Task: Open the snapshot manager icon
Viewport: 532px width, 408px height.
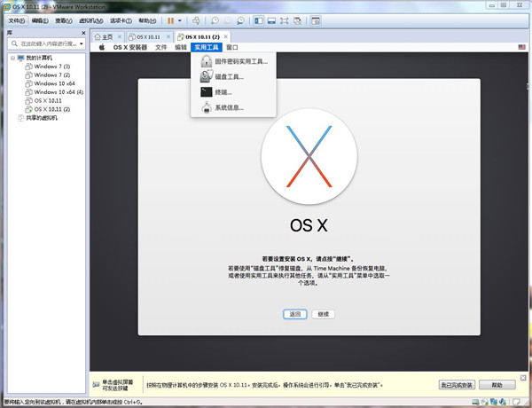Action: [240, 21]
